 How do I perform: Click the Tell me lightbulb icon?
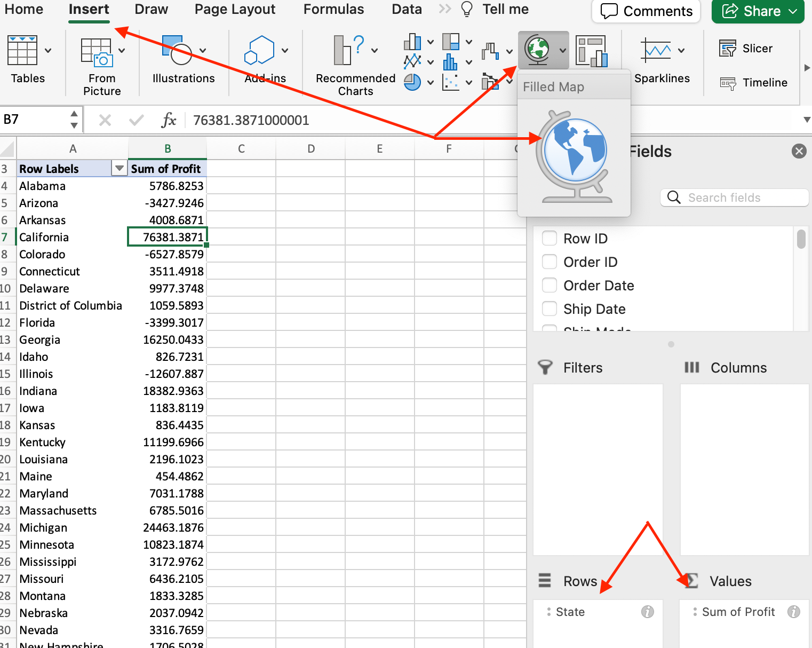467,10
